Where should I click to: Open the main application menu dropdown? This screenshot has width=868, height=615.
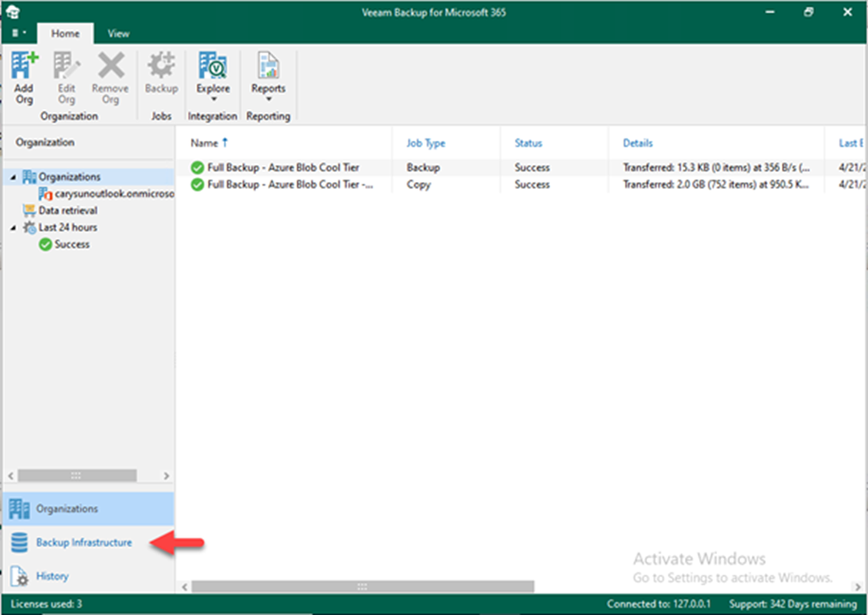(x=19, y=33)
